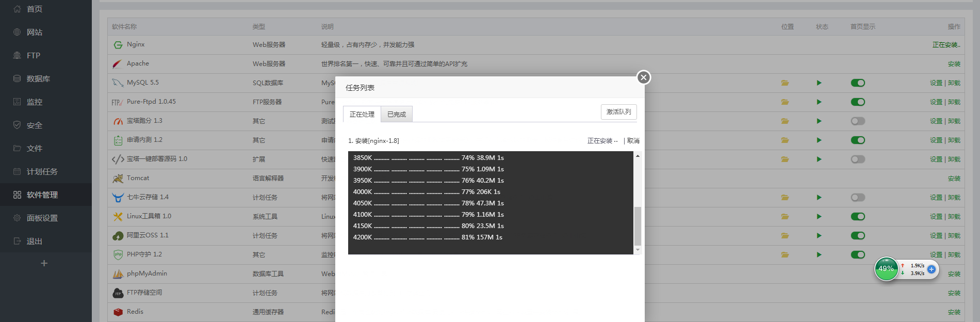This screenshot has height=322, width=980.
Task: Click the Redis cube icon
Action: tap(118, 312)
